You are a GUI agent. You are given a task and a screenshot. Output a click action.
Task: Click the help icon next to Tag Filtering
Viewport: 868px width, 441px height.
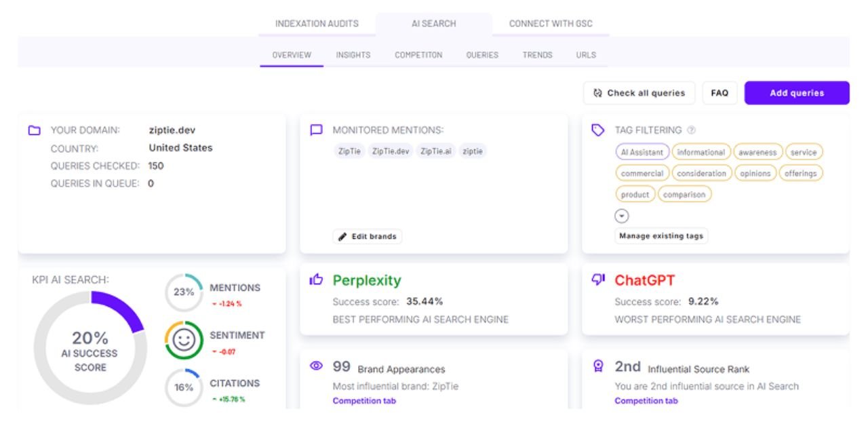click(x=691, y=130)
